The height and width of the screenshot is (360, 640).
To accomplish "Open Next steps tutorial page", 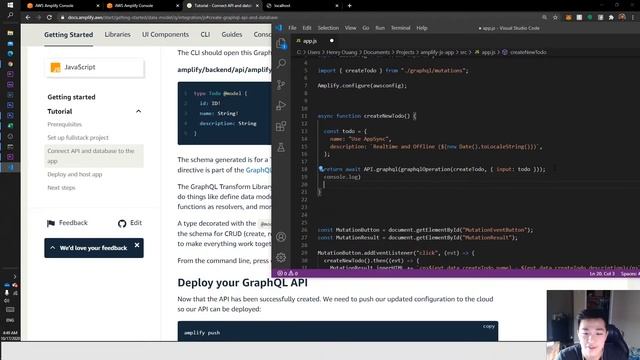I will (61, 188).
